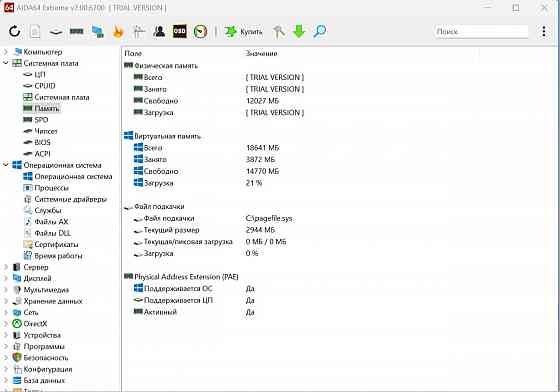Click the magnifier search icon
This screenshot has width=560, height=392.
(x=320, y=31)
